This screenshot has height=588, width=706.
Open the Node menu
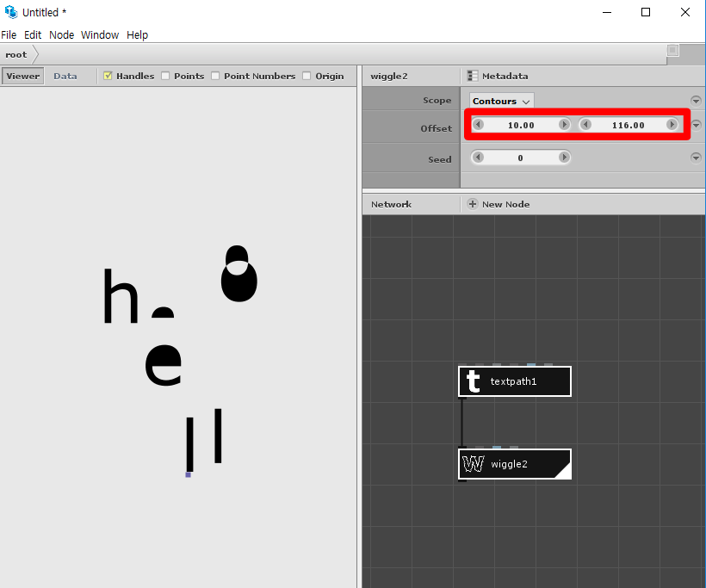(x=62, y=34)
